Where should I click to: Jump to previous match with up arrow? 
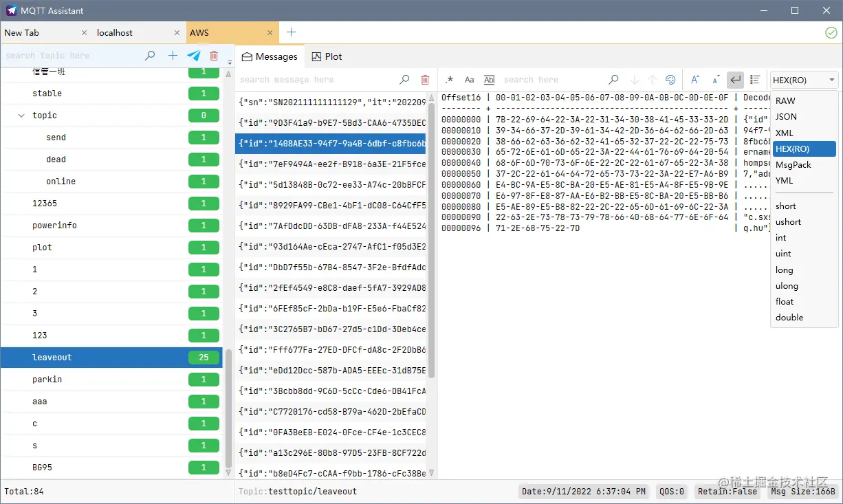pyautogui.click(x=653, y=80)
